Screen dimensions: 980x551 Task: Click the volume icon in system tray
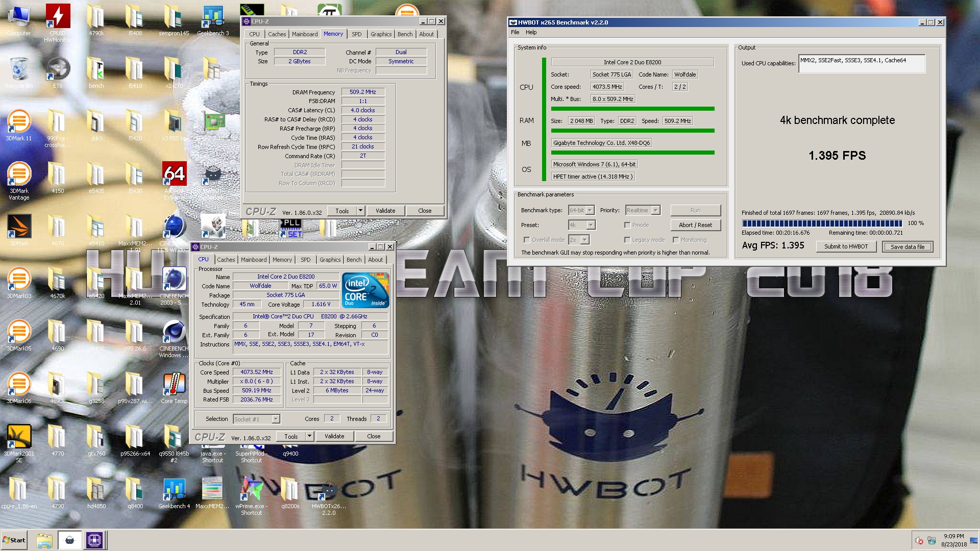tap(919, 541)
